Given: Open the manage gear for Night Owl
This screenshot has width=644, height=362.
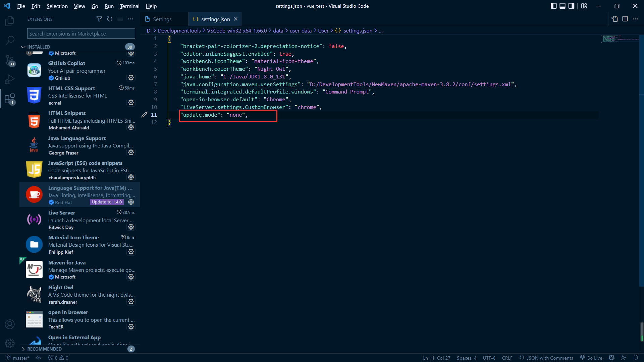Looking at the screenshot, I should (131, 302).
